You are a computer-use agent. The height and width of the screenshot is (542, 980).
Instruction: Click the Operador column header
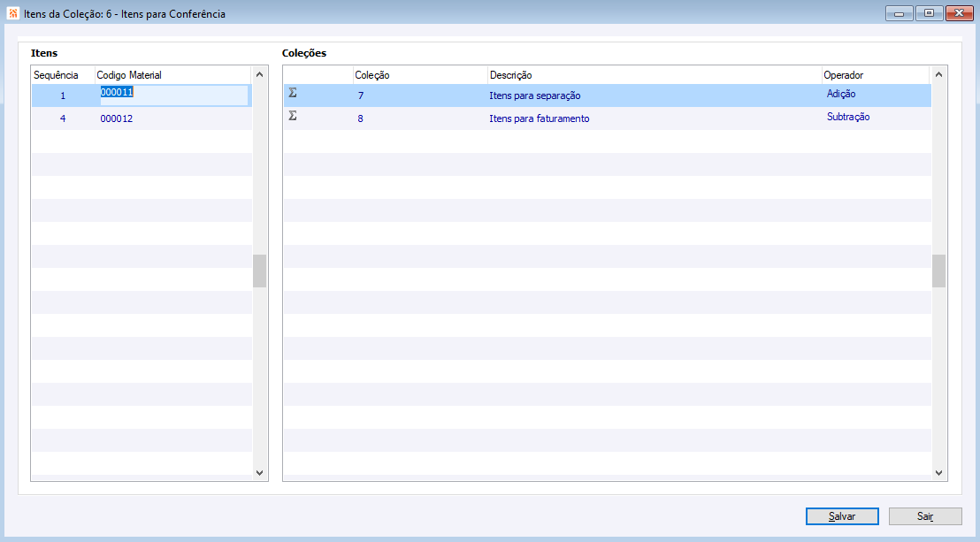pyautogui.click(x=876, y=75)
